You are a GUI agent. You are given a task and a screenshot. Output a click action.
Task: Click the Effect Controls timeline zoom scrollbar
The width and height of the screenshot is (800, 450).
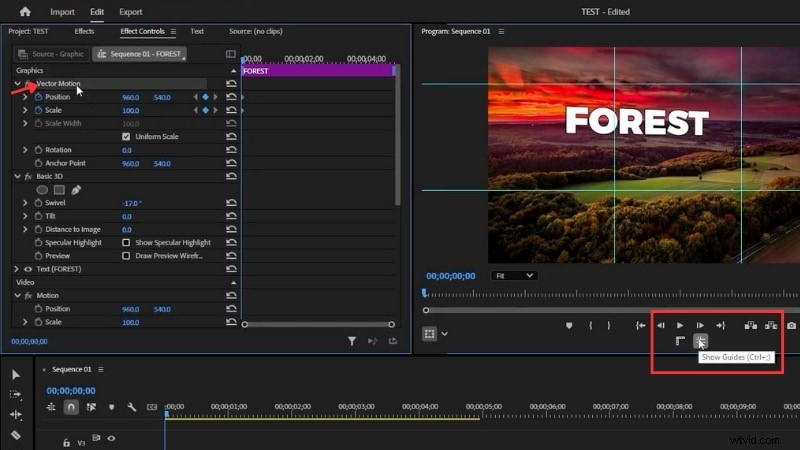[x=318, y=324]
